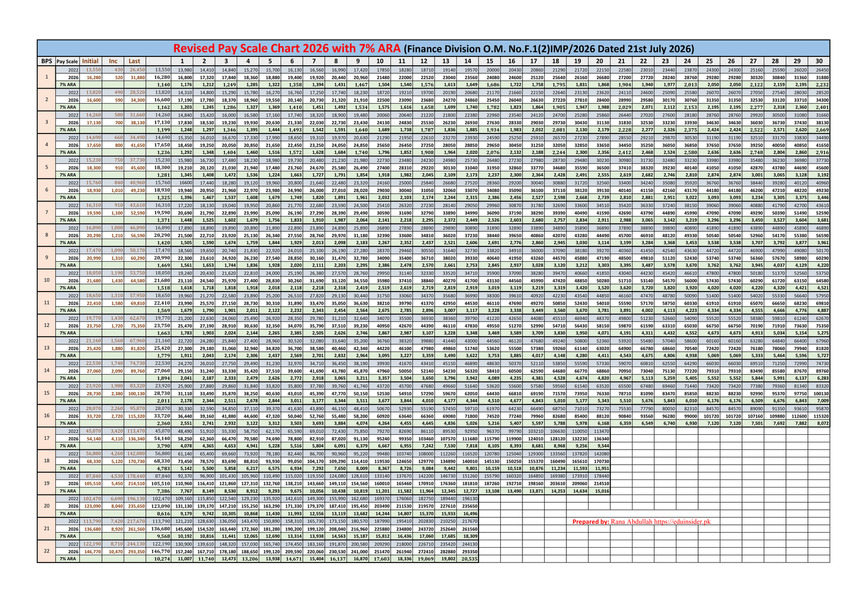
Task: Select the stage '30' column header
Action: tap(819, 61)
